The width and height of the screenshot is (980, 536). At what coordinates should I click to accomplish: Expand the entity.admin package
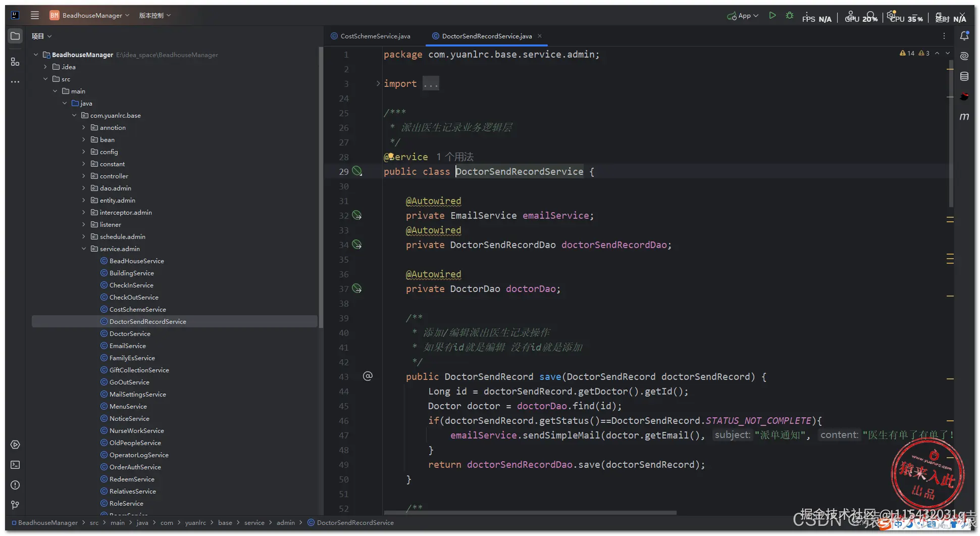(84, 200)
